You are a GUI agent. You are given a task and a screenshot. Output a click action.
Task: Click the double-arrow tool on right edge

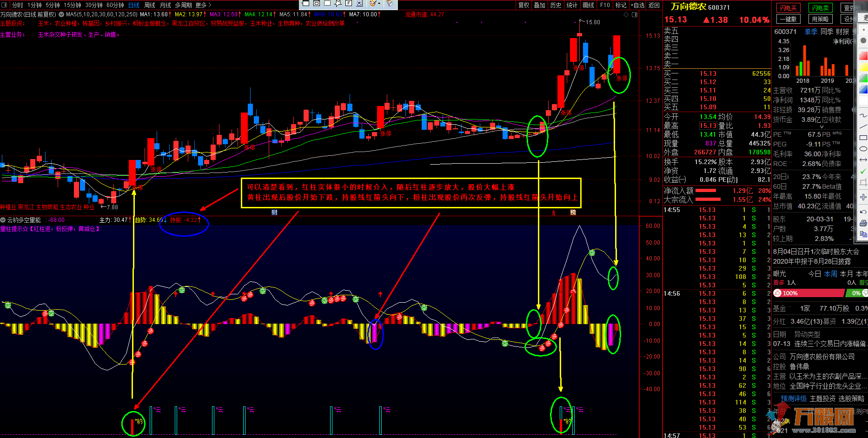pyautogui.click(x=863, y=159)
